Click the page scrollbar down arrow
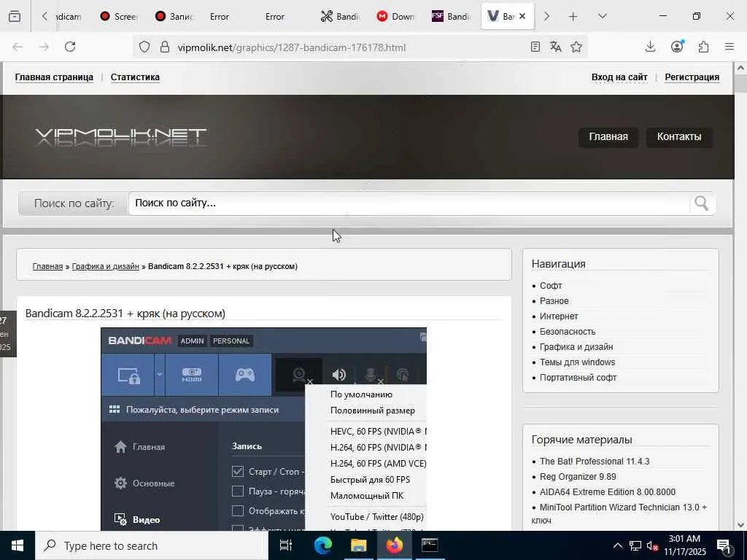 (740, 525)
